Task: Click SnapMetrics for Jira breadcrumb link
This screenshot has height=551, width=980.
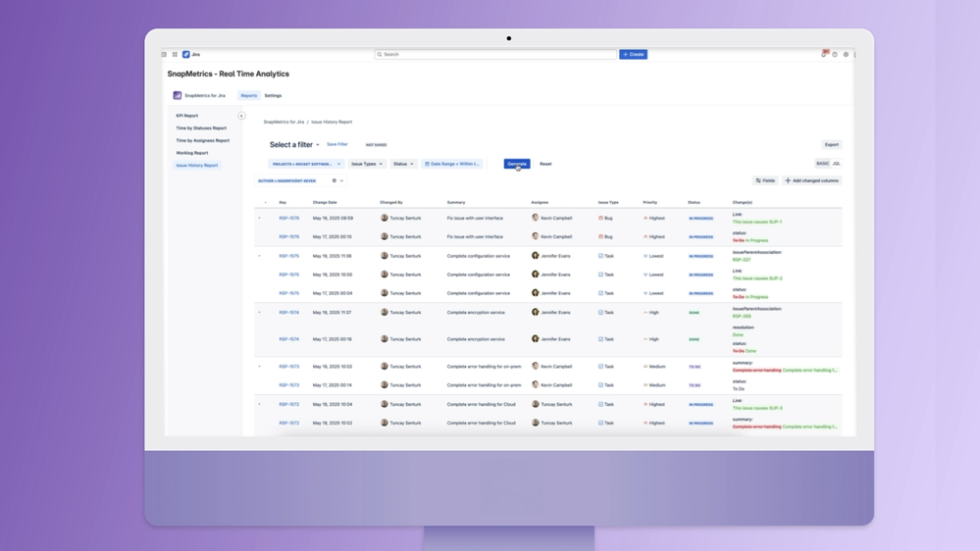Action: [x=284, y=122]
